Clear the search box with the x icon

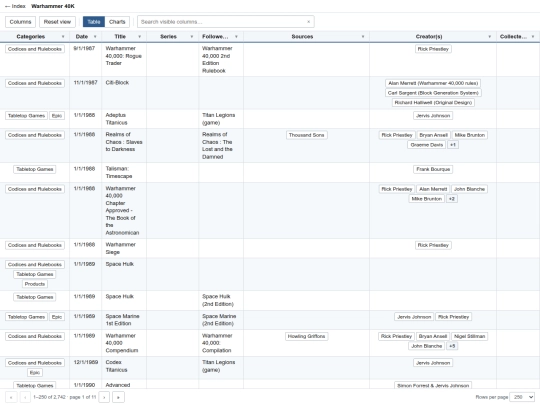click(x=308, y=22)
